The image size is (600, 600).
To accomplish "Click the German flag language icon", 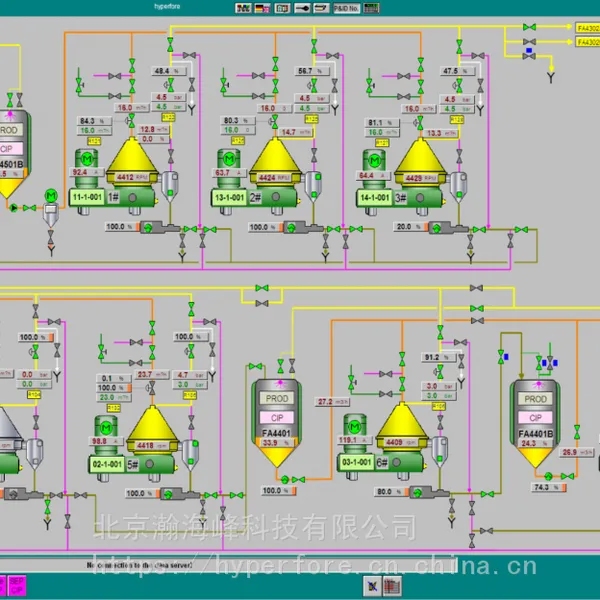I will coord(262,8).
